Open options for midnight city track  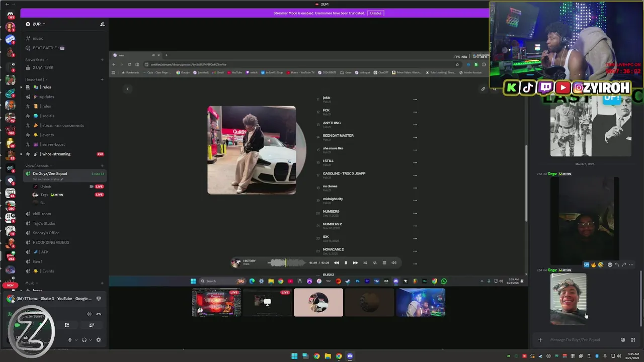click(x=415, y=201)
